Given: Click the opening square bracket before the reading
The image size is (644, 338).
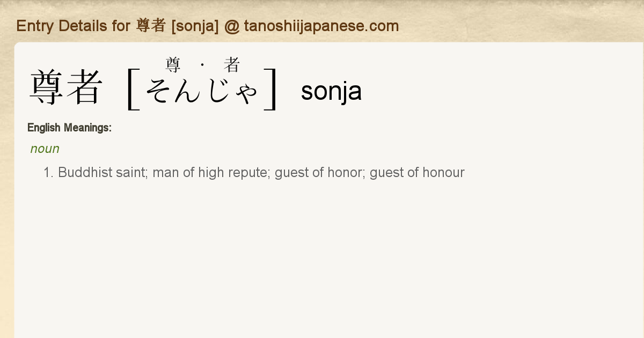Looking at the screenshot, I should 133,89.
